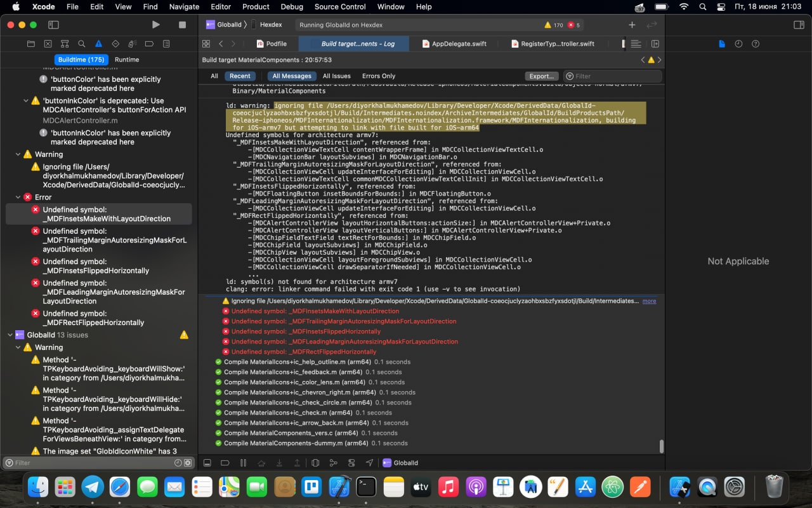Select the Buildtime (175) filter

[x=81, y=60]
